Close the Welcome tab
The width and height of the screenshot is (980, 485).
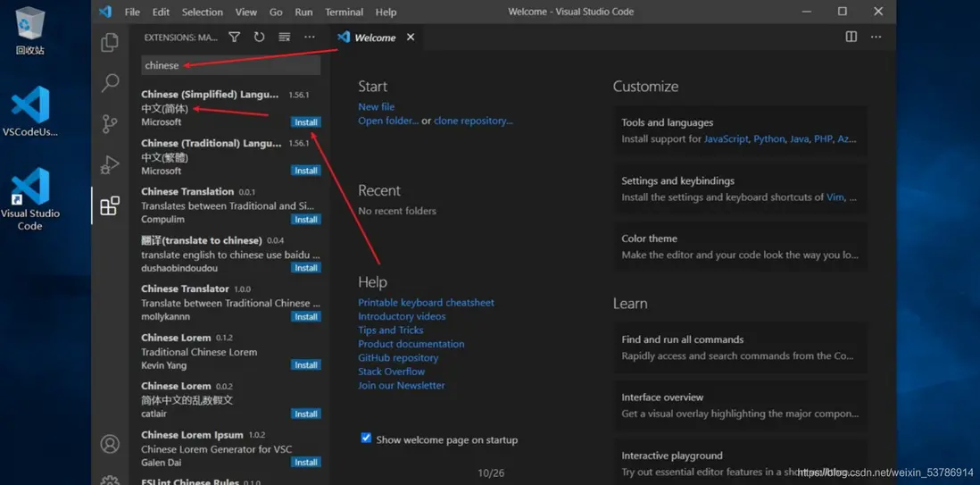pyautogui.click(x=411, y=38)
